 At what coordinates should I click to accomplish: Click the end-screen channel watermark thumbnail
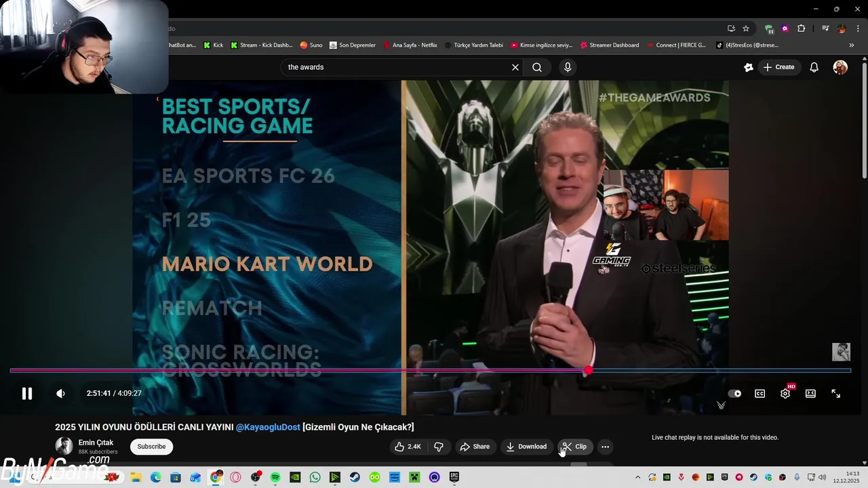coord(841,352)
